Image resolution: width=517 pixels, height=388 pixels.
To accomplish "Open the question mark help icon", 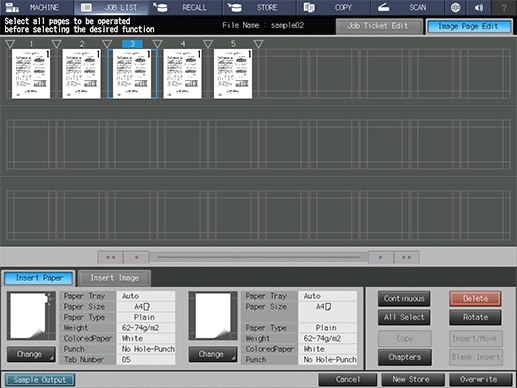I will [504, 7].
